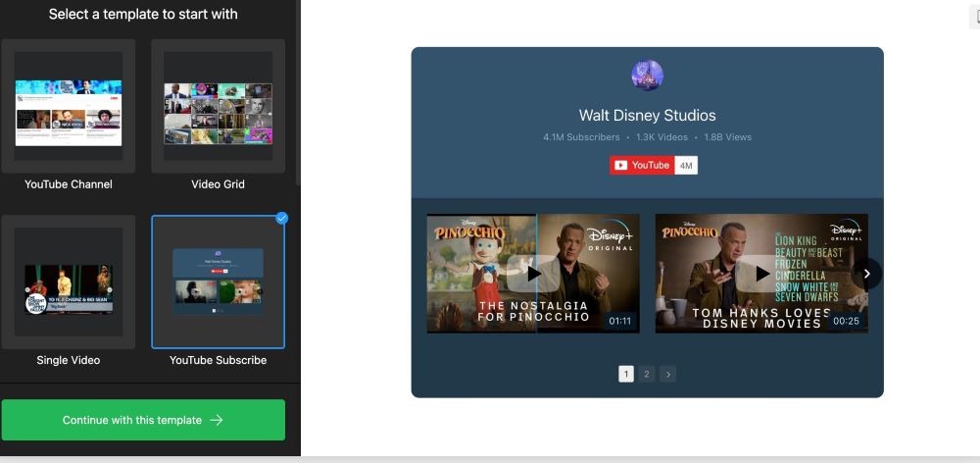The width and height of the screenshot is (980, 463).
Task: Click 4.1M Subscribers text
Action: click(x=581, y=137)
